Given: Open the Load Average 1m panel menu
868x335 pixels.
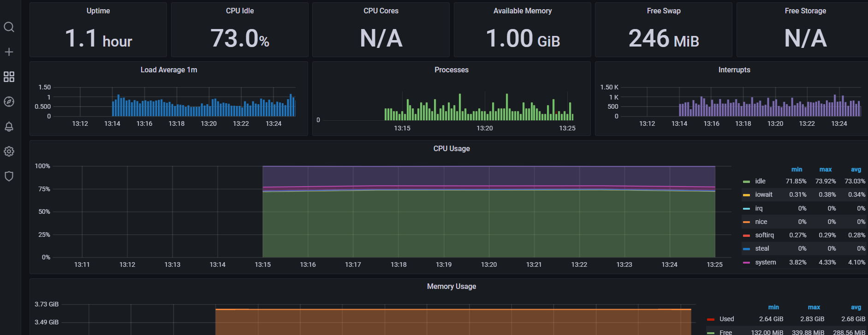Looking at the screenshot, I should click(x=169, y=70).
